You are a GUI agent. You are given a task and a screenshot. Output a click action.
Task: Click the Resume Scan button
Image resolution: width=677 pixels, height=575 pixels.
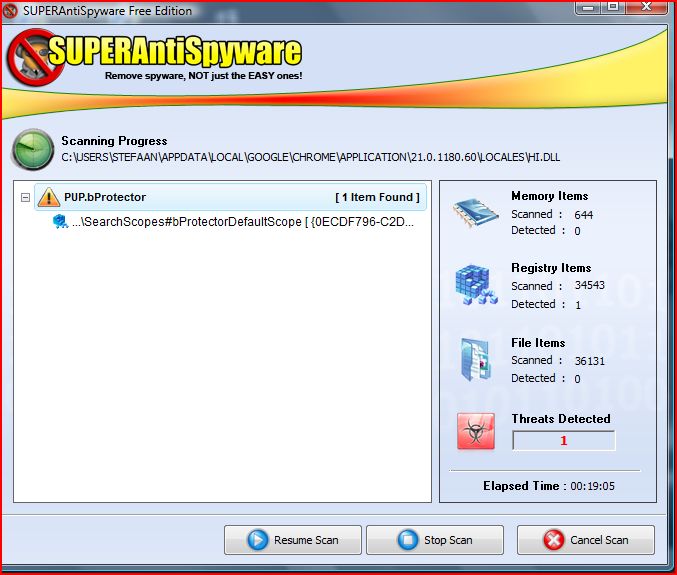(292, 540)
